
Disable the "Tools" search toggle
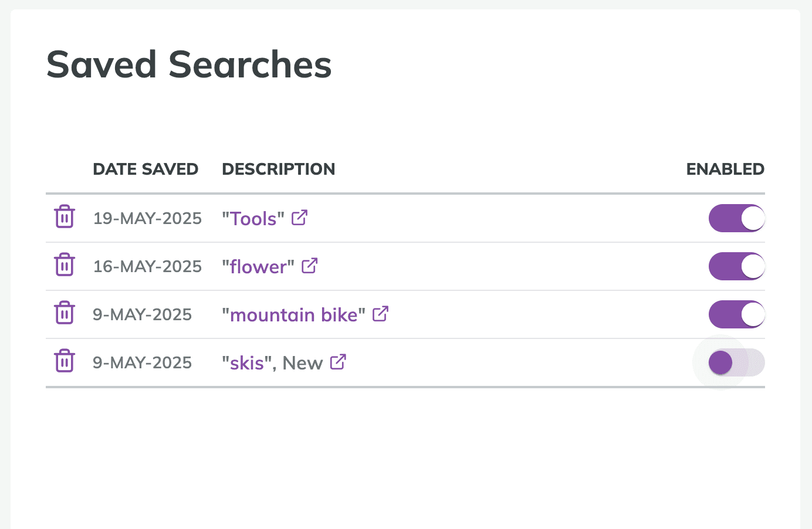[736, 218]
